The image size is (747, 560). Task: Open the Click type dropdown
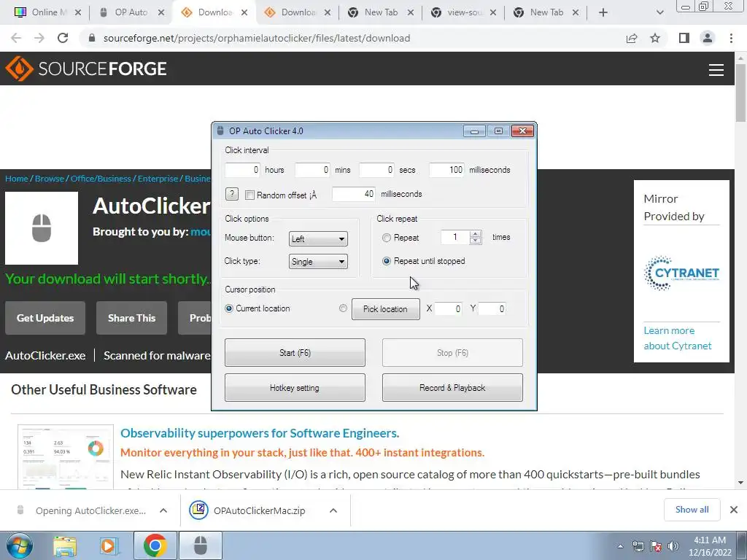(x=318, y=262)
